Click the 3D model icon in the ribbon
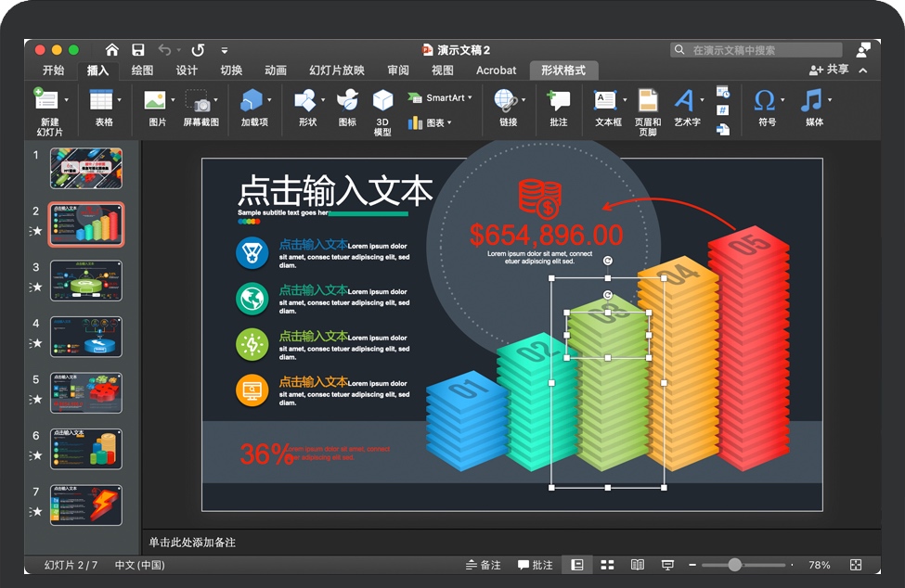905x588 pixels. coord(382,100)
